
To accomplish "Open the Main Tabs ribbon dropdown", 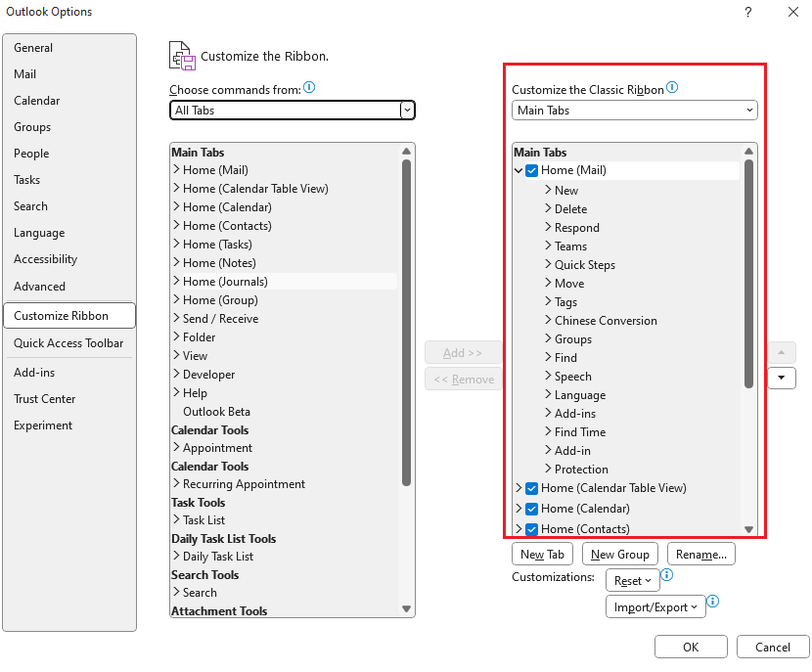I will click(x=634, y=111).
